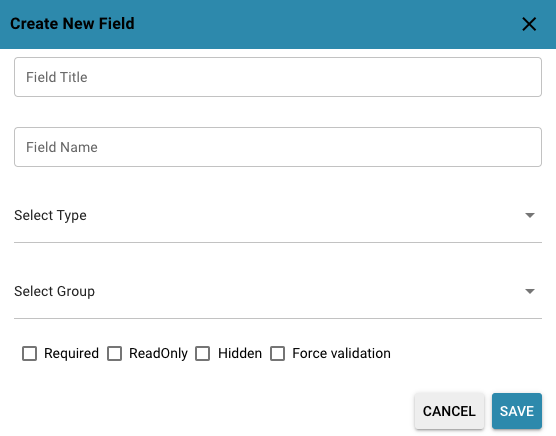Click the "Force validation" label text
556x436 pixels.
[341, 353]
